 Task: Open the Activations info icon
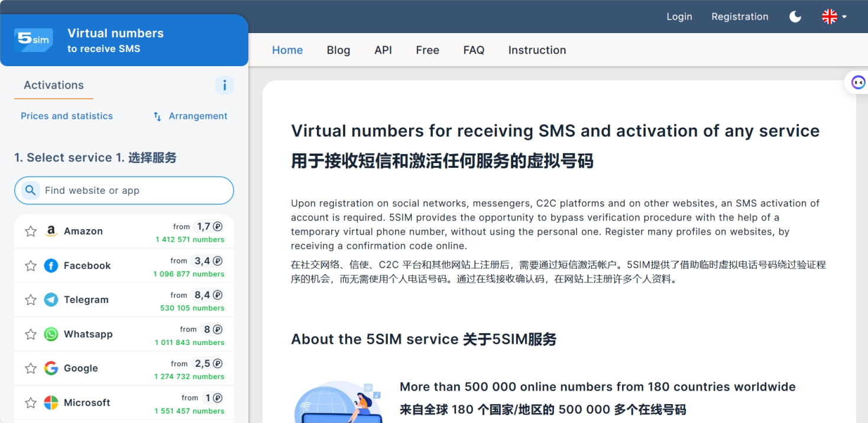pos(224,85)
